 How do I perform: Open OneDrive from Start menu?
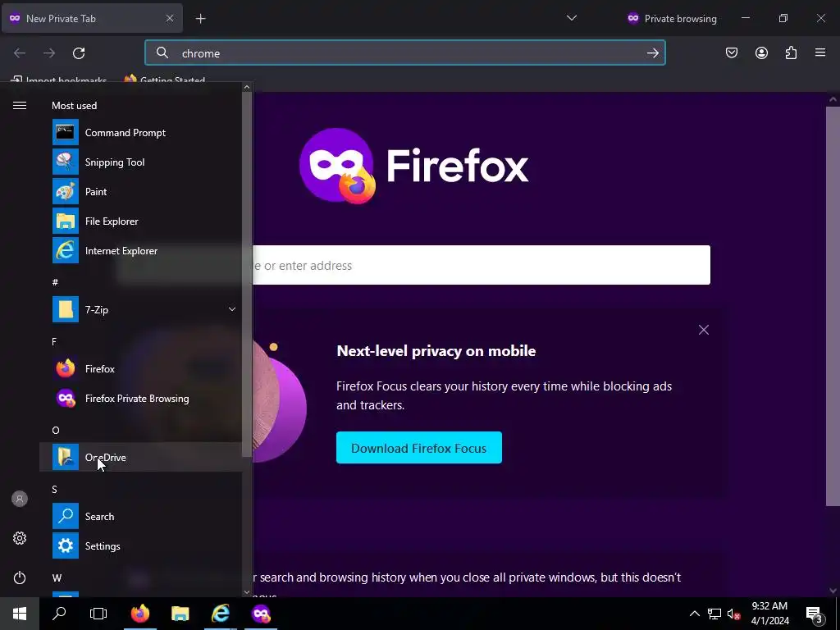(x=140, y=457)
